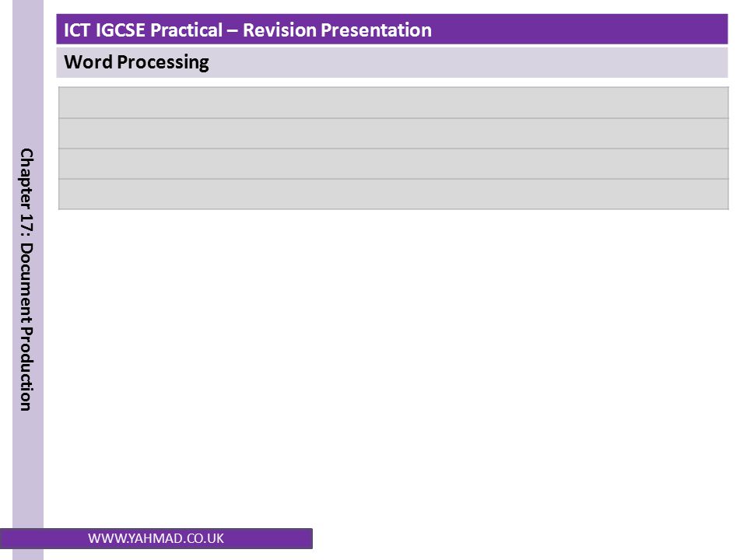This screenshot has width=747, height=560.
Task: Click the word "ICT" in the title
Action: [x=77, y=30]
